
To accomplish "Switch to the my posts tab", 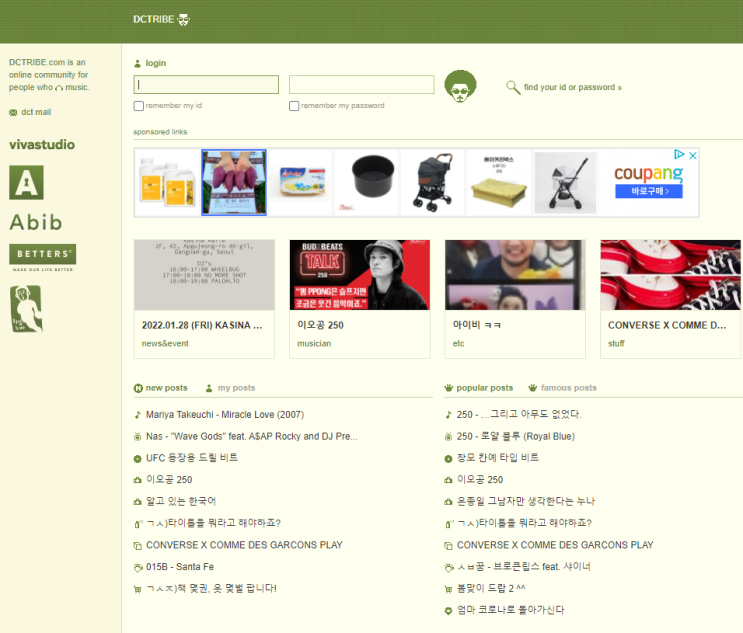I will 236,388.
